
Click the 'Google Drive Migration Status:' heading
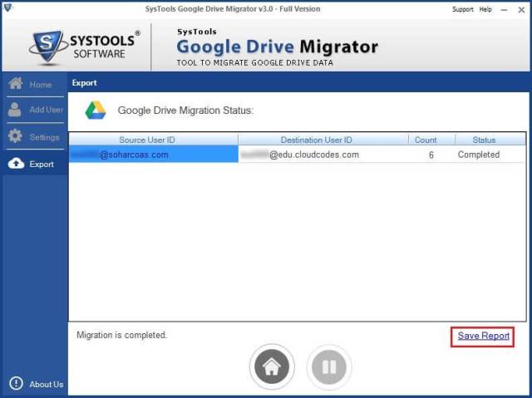pyautogui.click(x=185, y=111)
